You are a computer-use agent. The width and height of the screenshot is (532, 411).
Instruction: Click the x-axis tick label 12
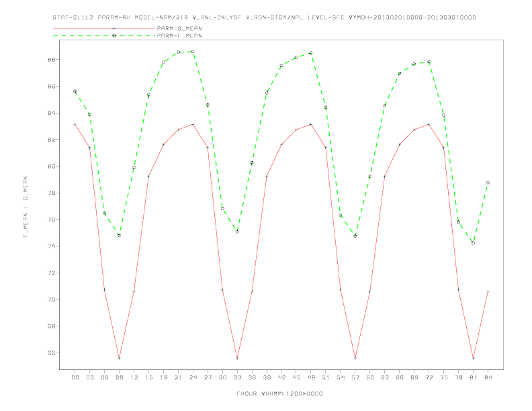pos(134,377)
